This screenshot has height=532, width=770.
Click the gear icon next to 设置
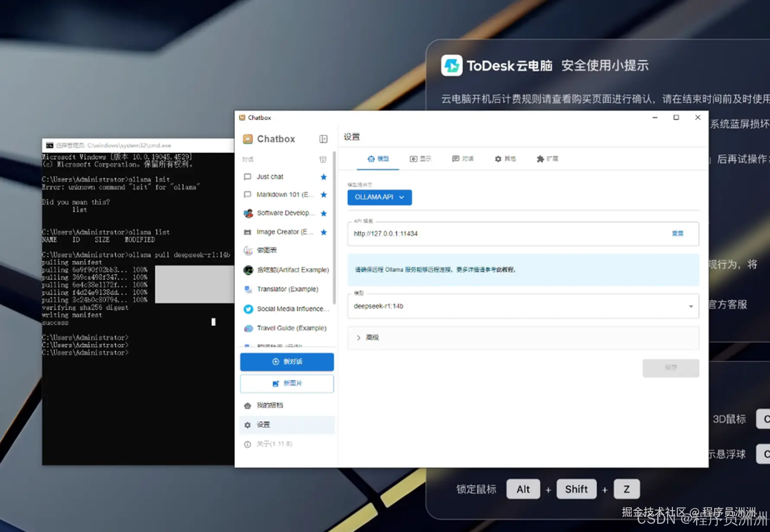coord(248,425)
